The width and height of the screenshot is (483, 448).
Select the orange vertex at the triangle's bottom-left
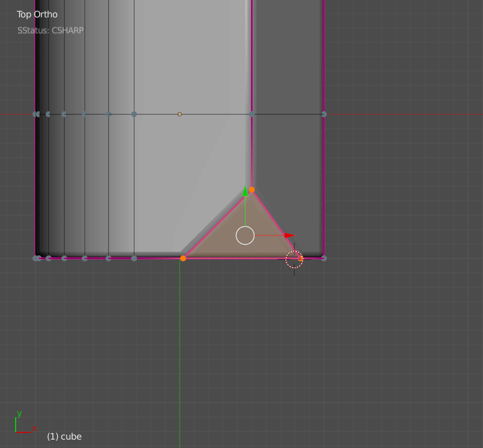(x=183, y=258)
